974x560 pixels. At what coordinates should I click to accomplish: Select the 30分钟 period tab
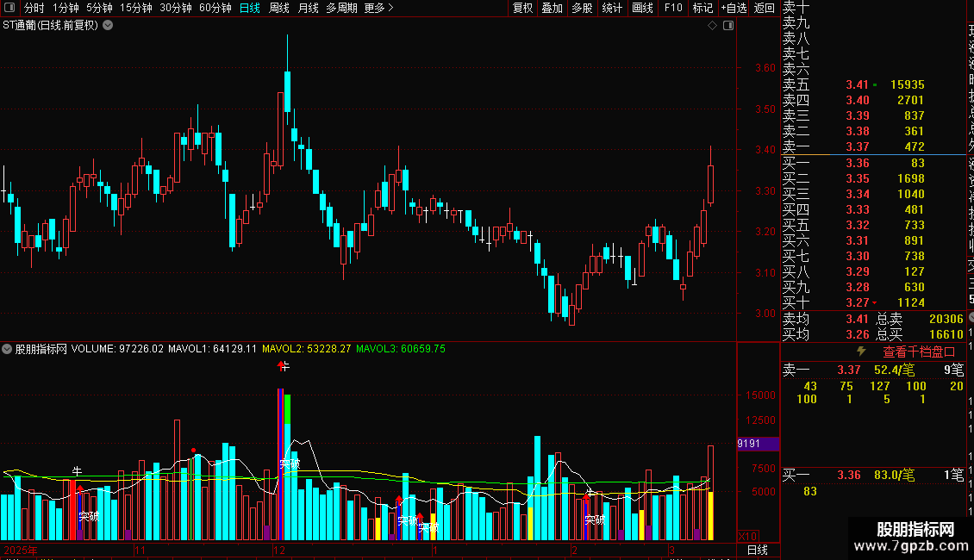click(x=176, y=8)
